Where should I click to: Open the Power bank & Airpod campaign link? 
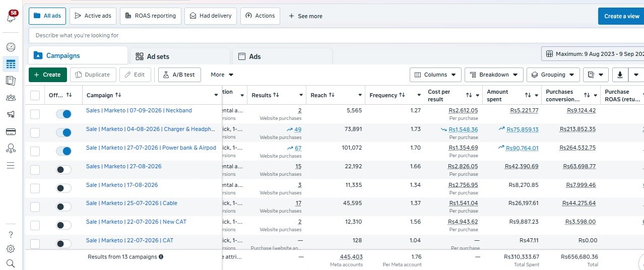click(x=151, y=148)
